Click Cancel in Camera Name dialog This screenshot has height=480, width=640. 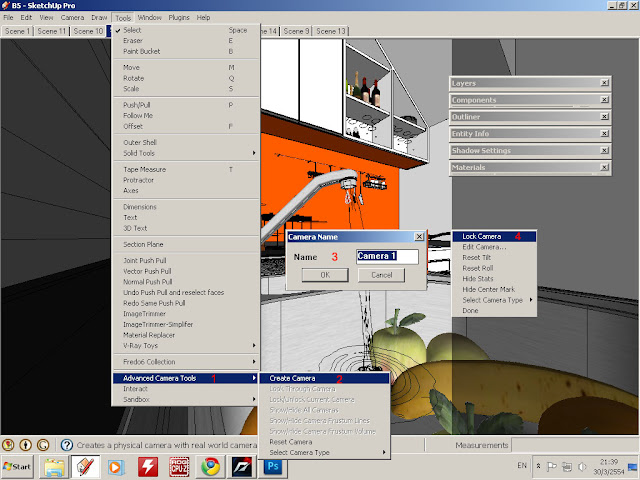coord(382,275)
